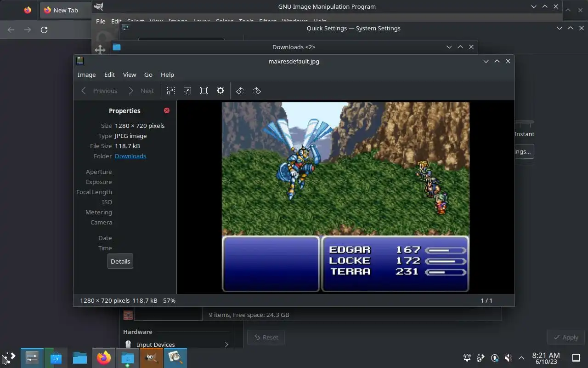Open the Help menu in image viewer

point(167,75)
